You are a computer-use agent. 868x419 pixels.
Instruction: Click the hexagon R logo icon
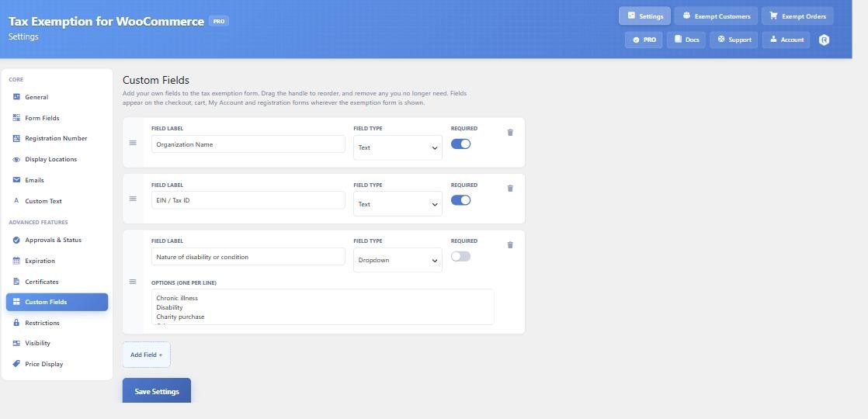pos(824,40)
